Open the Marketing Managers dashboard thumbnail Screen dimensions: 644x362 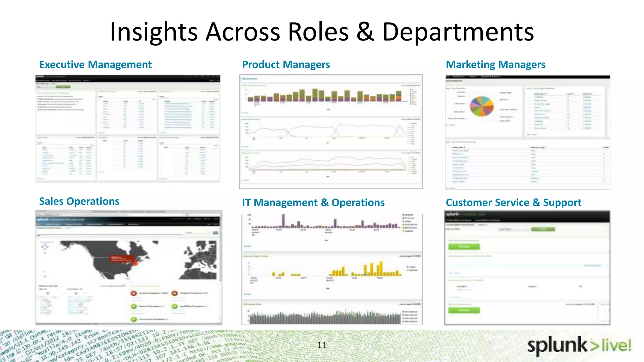528,132
